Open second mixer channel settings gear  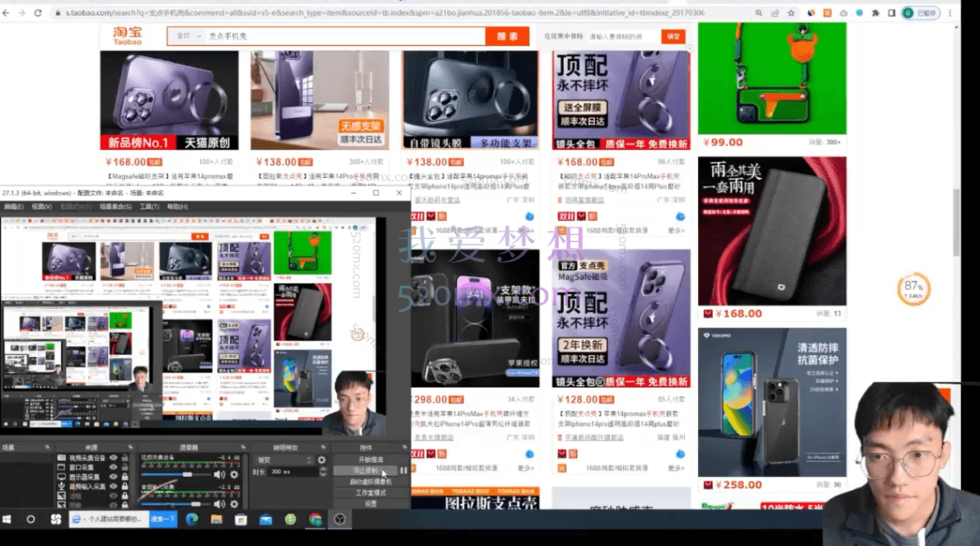coord(234,503)
